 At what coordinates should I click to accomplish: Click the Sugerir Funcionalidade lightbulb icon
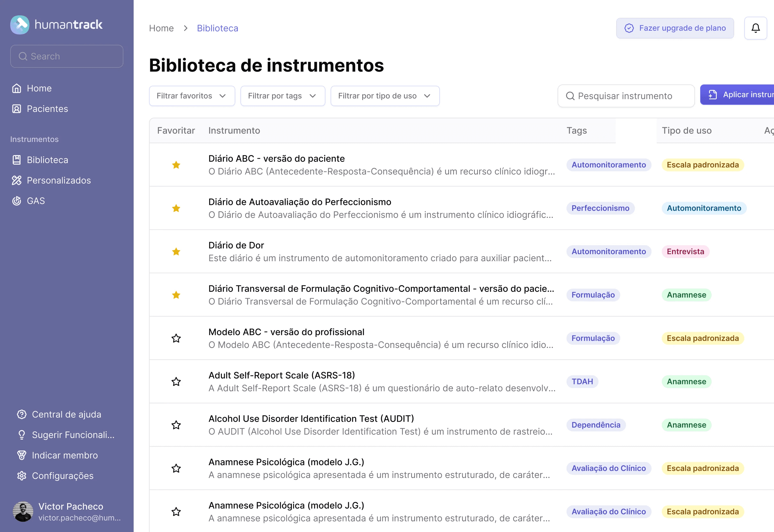coord(22,435)
